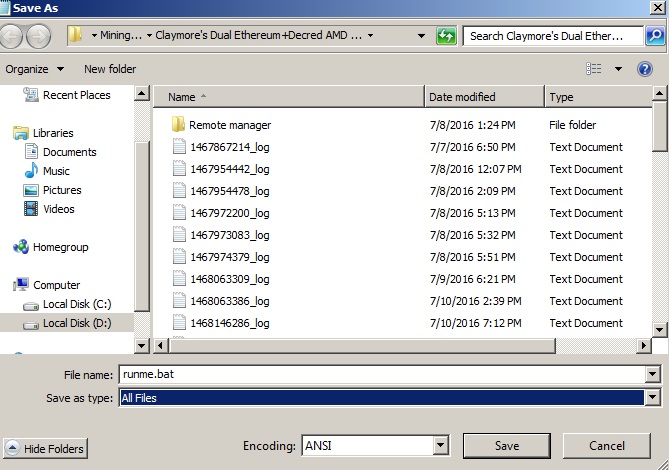
Task: Open the File name dropdown arrow
Action: pyautogui.click(x=652, y=374)
